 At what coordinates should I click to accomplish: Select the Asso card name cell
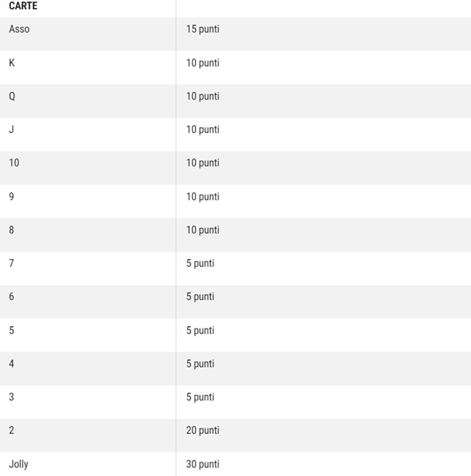tap(20, 30)
